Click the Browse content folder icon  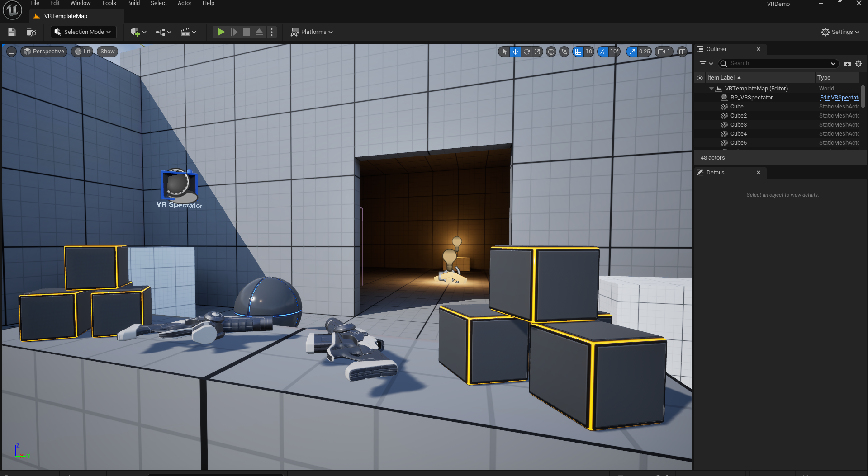coord(31,32)
